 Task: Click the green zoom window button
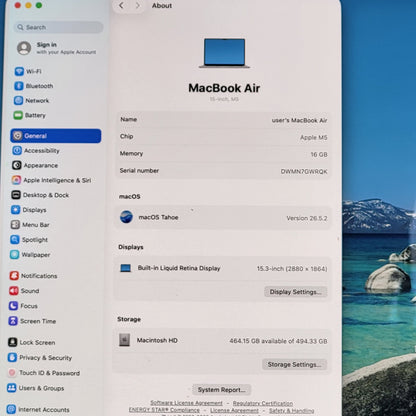coord(39,5)
